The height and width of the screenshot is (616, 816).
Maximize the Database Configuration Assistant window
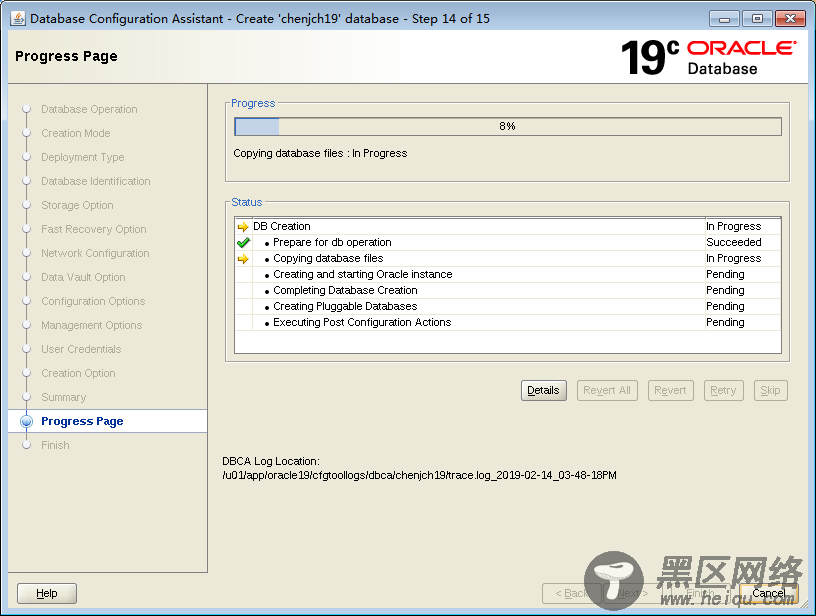pos(757,19)
